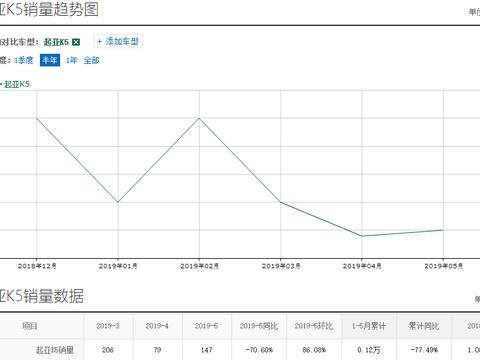This screenshot has height=360, width=480.
Task: Click the 累计同比 column header
Action: [424, 326]
